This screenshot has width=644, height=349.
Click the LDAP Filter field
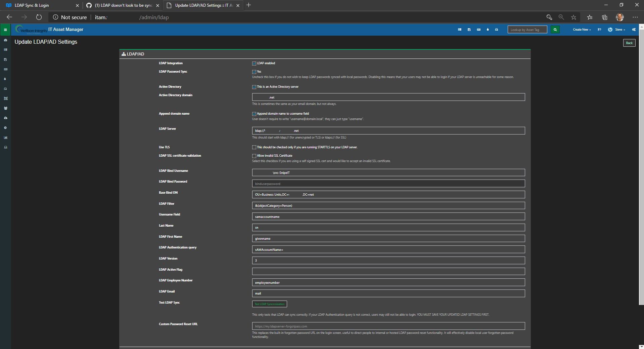388,205
